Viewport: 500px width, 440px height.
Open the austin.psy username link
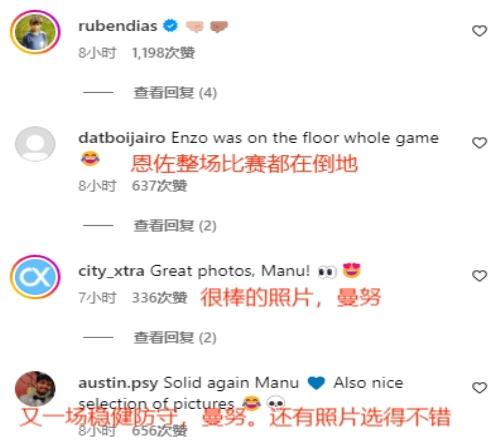click(118, 383)
